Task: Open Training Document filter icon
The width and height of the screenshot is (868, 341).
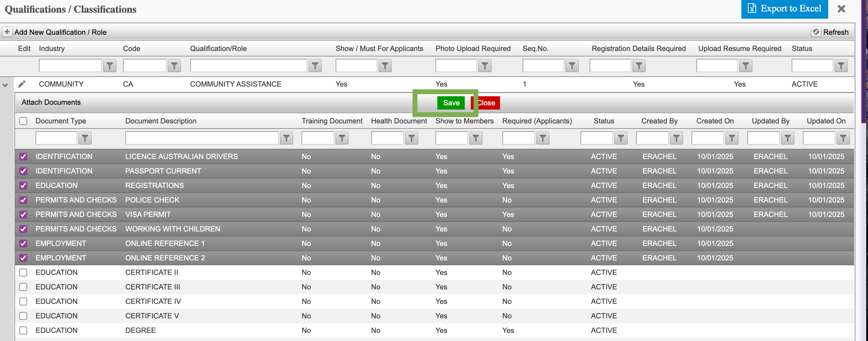Action: click(x=342, y=138)
